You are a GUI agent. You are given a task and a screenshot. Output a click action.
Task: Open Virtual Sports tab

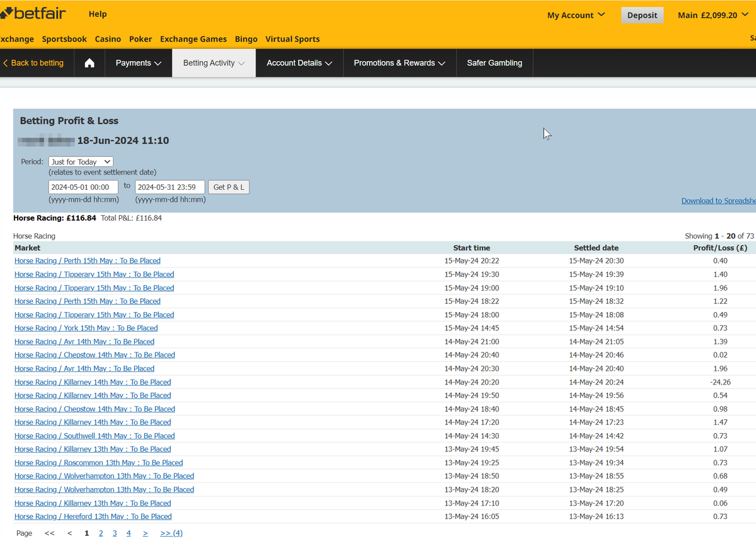click(x=292, y=39)
